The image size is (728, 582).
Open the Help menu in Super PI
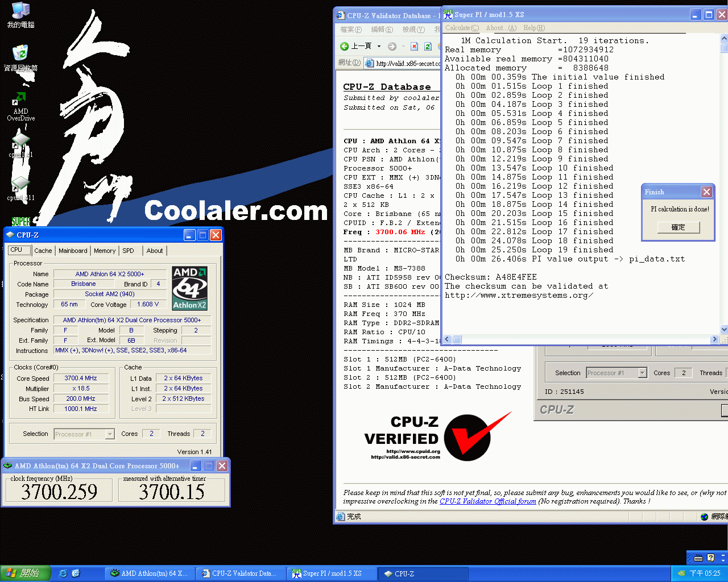(x=534, y=28)
